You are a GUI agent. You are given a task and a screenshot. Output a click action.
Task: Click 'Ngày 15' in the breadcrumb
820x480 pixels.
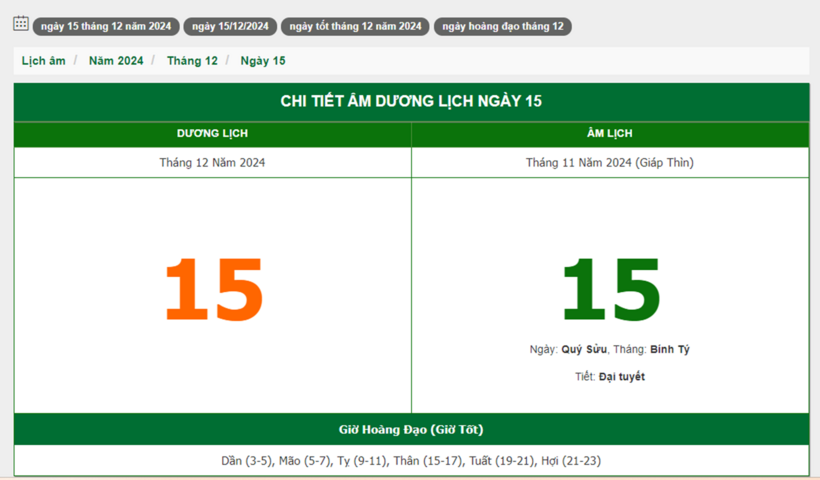coord(263,61)
